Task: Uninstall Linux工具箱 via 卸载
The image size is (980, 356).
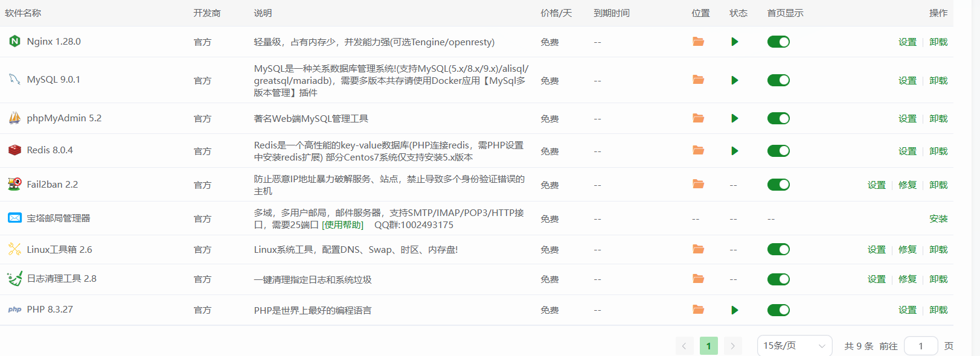Action: point(938,250)
